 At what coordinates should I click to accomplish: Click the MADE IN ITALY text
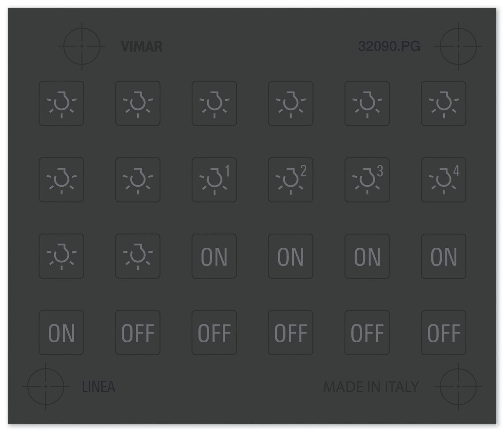[371, 387]
